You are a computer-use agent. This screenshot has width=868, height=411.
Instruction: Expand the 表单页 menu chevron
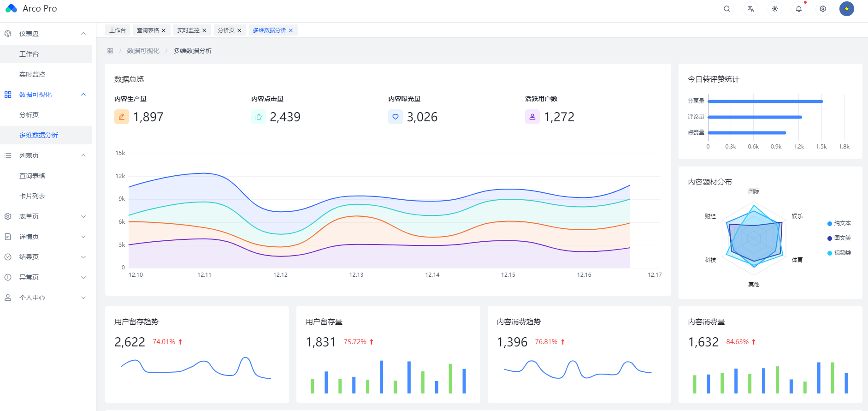[83, 216]
